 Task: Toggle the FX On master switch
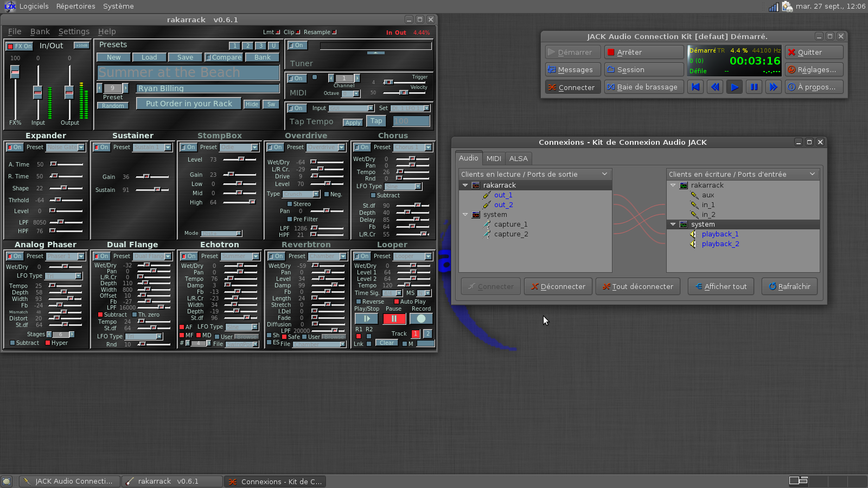pos(19,46)
